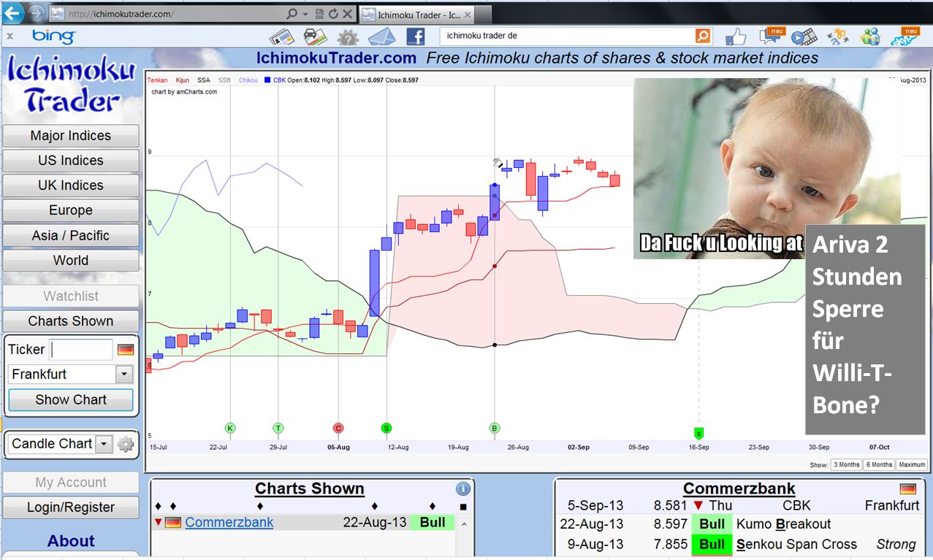
Task: Open Major Indices menu
Action: point(71,136)
